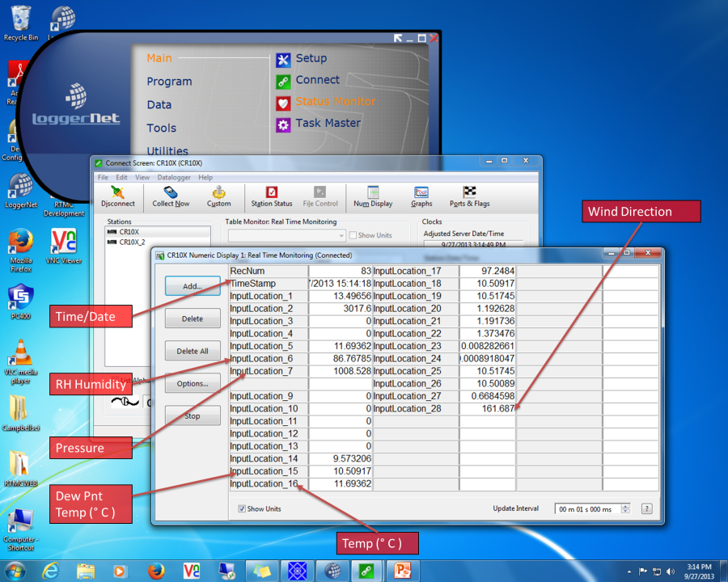The height and width of the screenshot is (582, 728).
Task: Open the Custom collection tool
Action: 218,196
